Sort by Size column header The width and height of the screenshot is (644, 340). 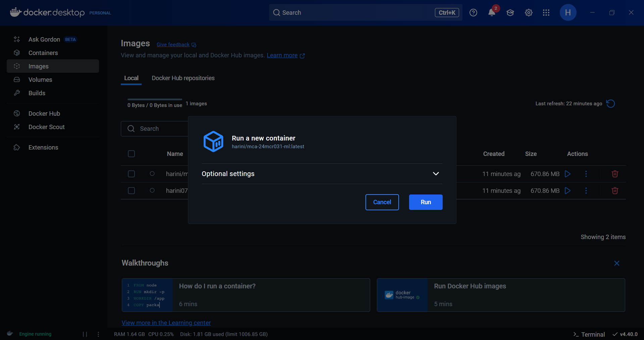pyautogui.click(x=531, y=154)
